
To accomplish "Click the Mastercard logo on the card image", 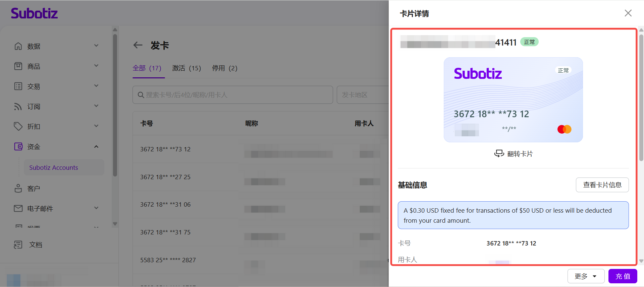I will 565,129.
